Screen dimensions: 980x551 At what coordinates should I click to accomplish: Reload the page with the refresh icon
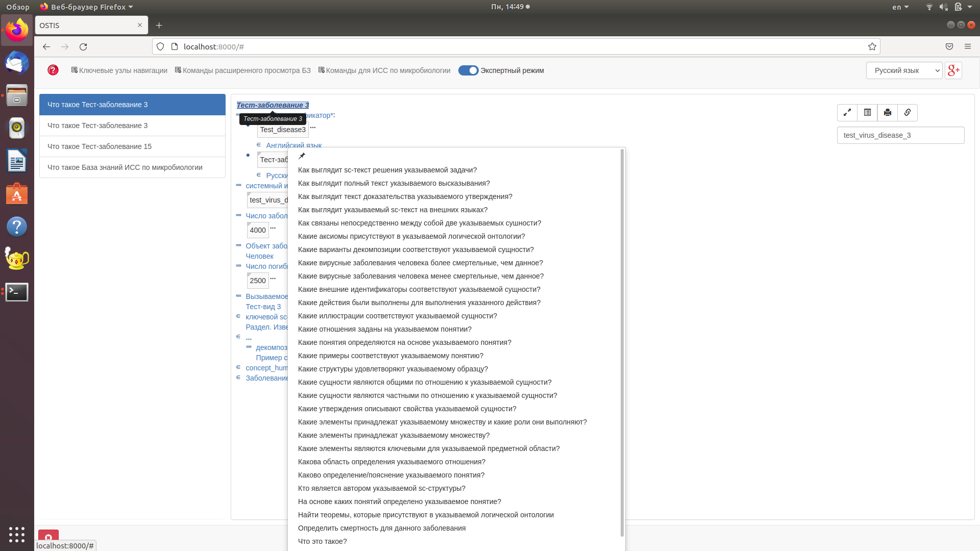[83, 46]
